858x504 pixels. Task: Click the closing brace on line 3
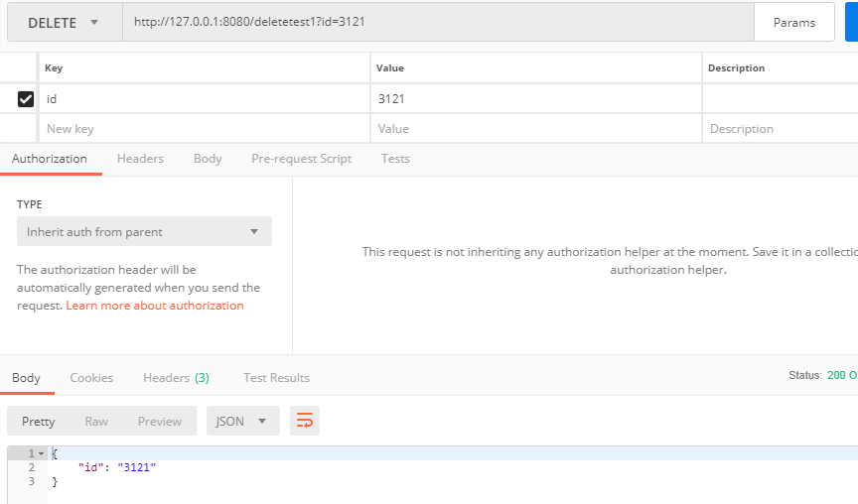55,481
